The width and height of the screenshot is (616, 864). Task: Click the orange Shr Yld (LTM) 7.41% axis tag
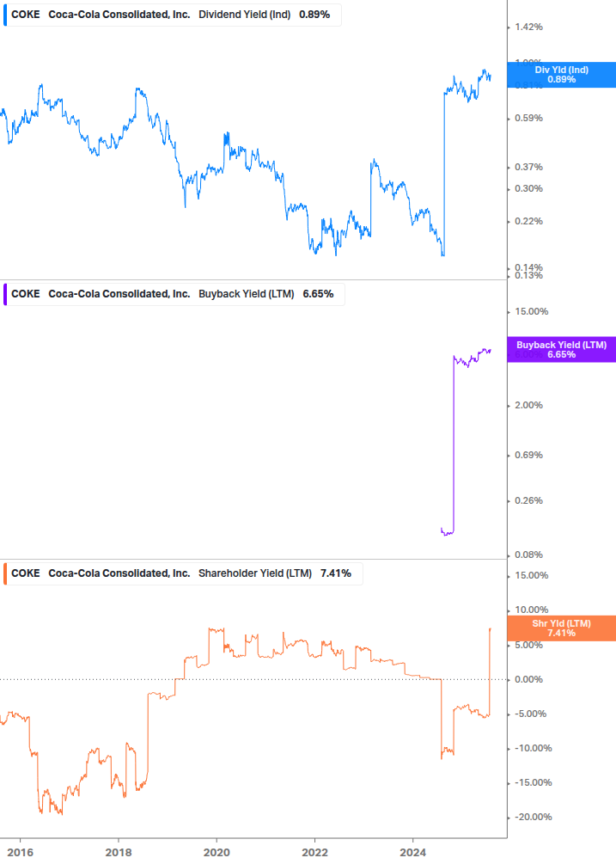(x=562, y=628)
